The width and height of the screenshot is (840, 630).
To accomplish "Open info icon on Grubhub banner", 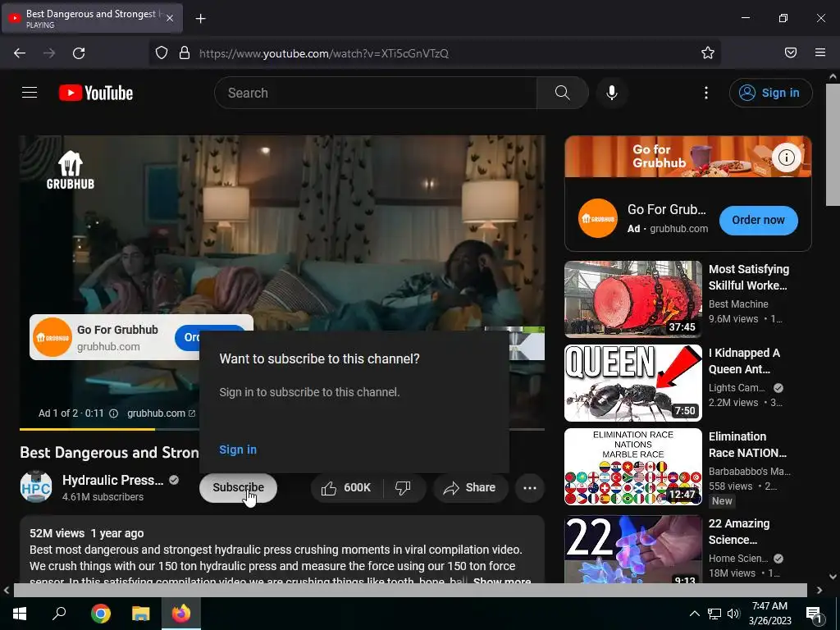I will coord(786,157).
